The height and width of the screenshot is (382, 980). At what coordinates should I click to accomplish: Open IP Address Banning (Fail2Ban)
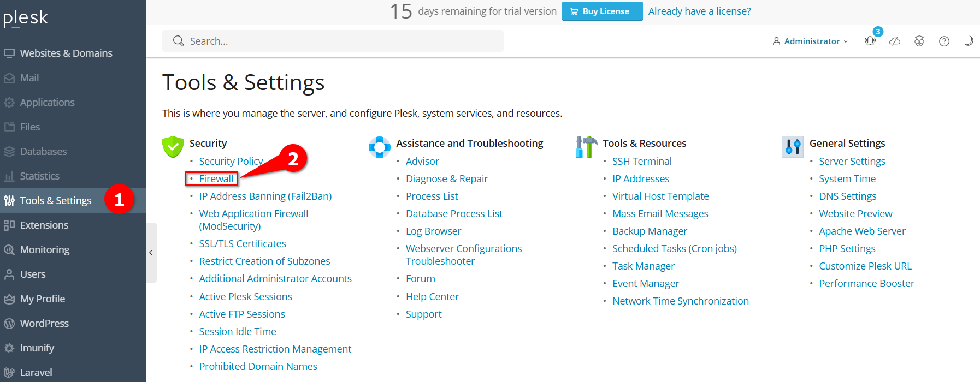click(x=265, y=196)
